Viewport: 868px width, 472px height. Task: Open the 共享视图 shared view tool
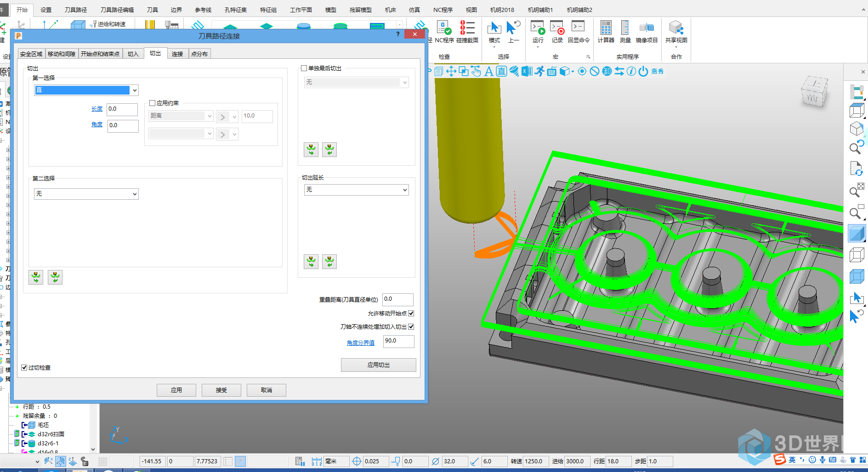[x=676, y=32]
